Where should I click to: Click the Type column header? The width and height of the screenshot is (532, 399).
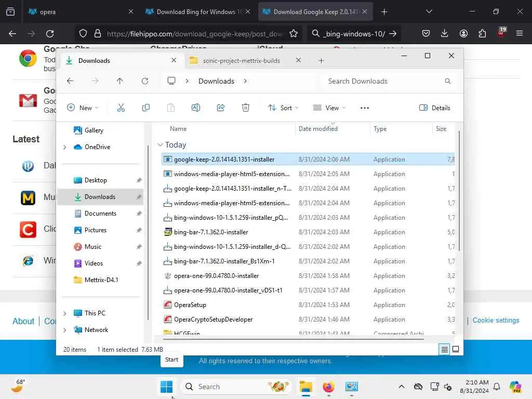(x=380, y=129)
